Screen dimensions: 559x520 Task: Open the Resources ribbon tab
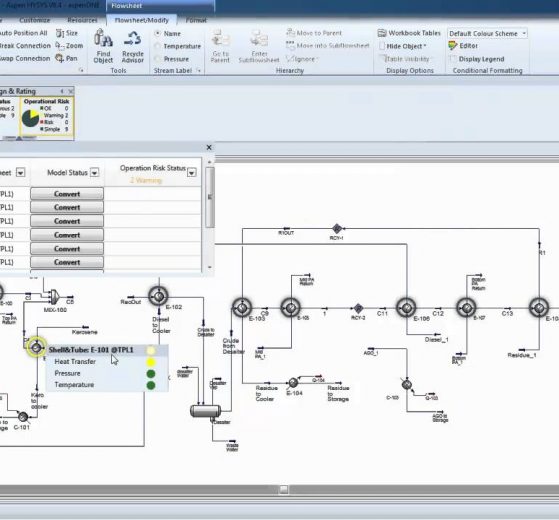point(82,20)
